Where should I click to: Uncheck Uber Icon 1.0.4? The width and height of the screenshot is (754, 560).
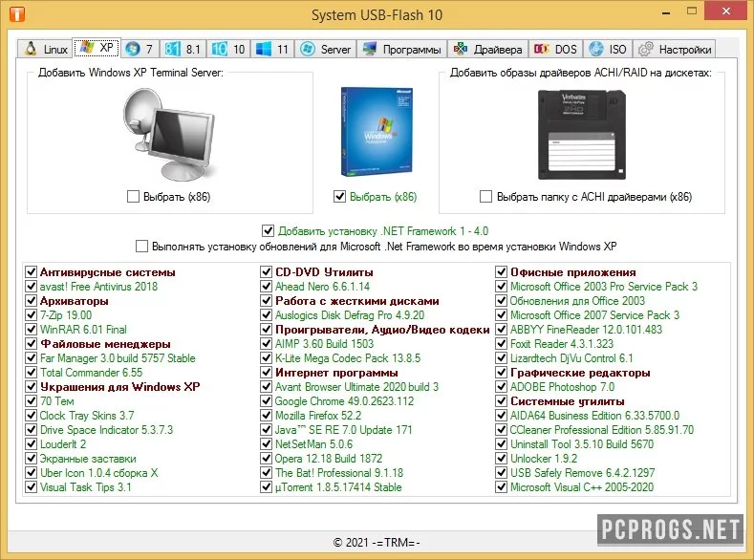pos(32,472)
